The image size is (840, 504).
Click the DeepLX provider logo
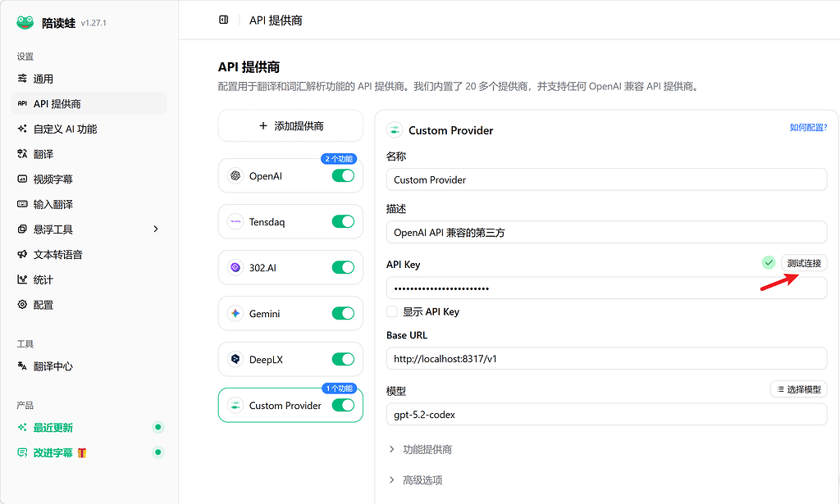tap(235, 359)
